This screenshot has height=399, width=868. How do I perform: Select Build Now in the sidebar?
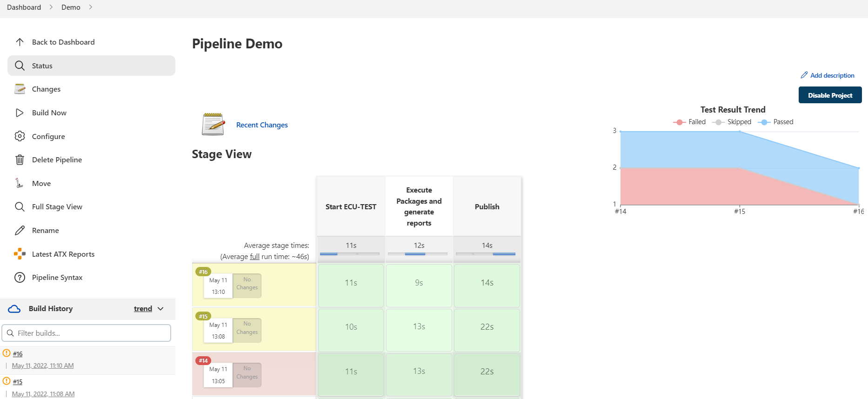point(91,113)
